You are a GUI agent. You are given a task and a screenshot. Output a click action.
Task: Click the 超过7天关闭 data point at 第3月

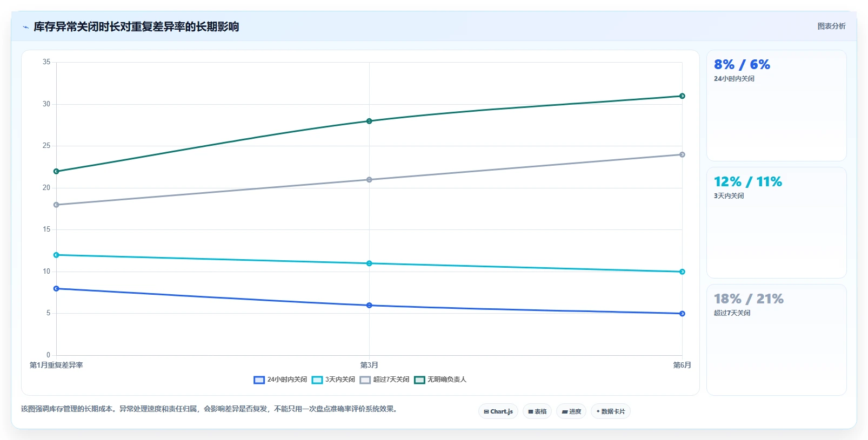pos(369,180)
